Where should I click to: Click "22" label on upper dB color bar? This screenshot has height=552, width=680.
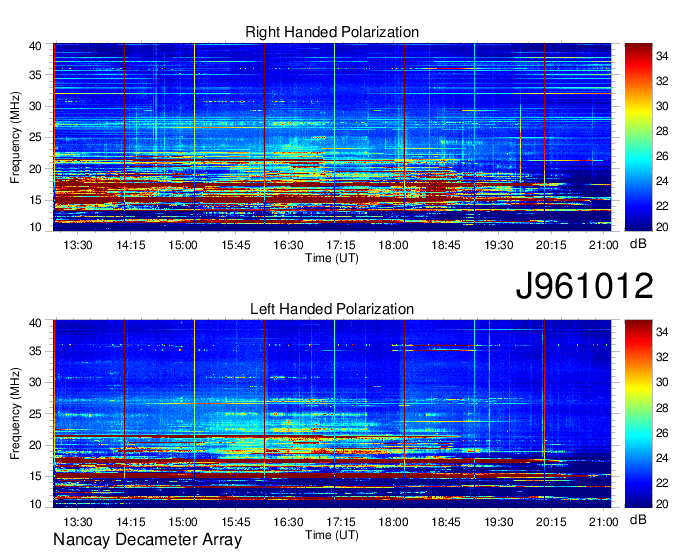click(x=662, y=206)
